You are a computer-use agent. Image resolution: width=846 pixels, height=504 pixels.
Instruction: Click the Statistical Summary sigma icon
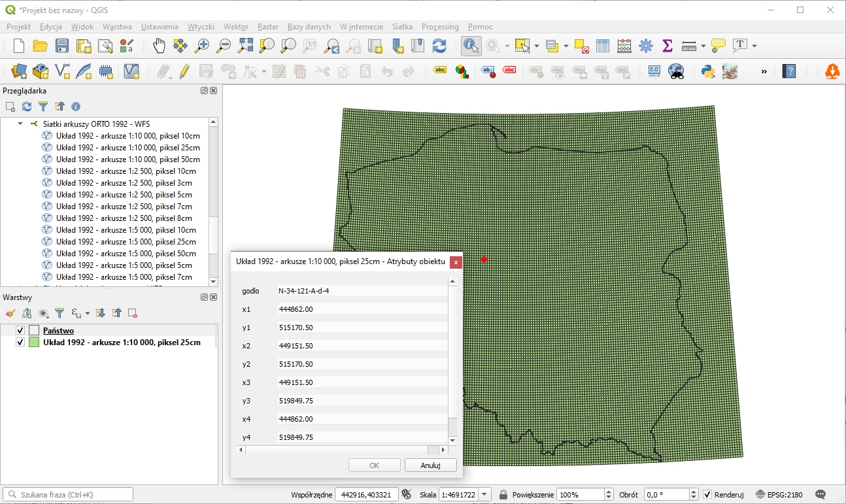coord(667,46)
